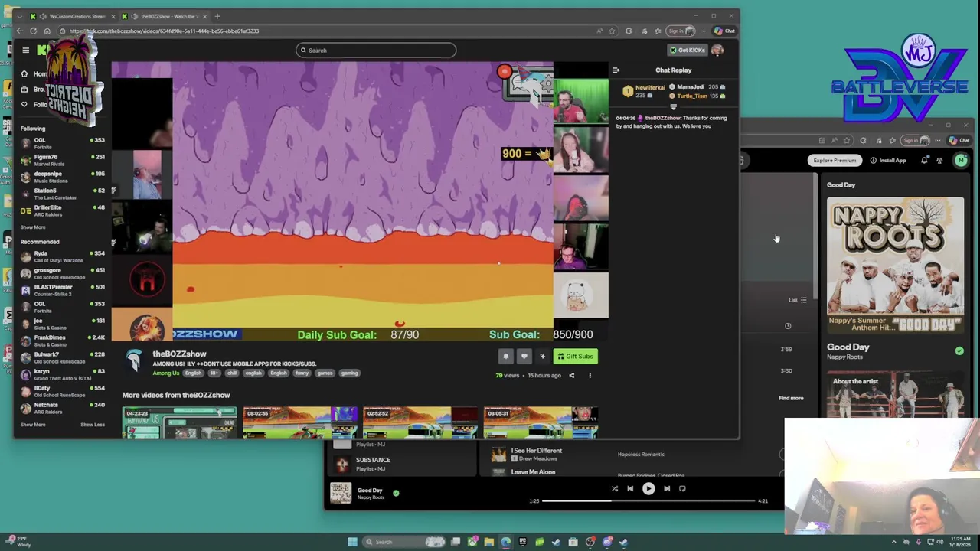Click theBOZZshow channel name

pos(179,354)
